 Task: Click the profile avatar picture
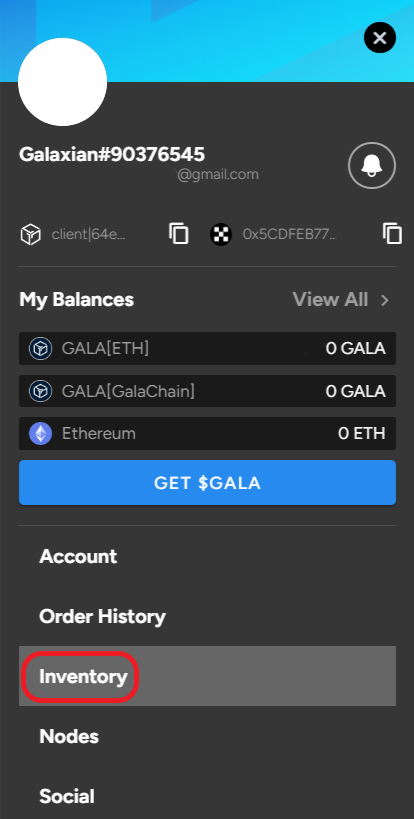[63, 82]
